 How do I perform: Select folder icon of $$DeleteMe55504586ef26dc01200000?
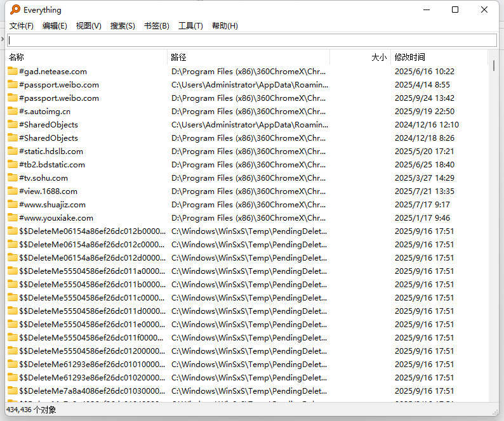click(x=13, y=351)
